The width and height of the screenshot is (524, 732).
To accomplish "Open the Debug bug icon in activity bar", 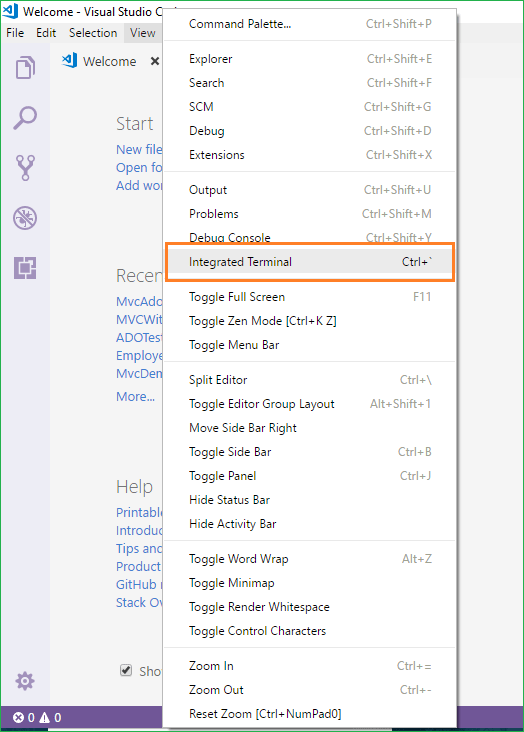I will pyautogui.click(x=25, y=218).
